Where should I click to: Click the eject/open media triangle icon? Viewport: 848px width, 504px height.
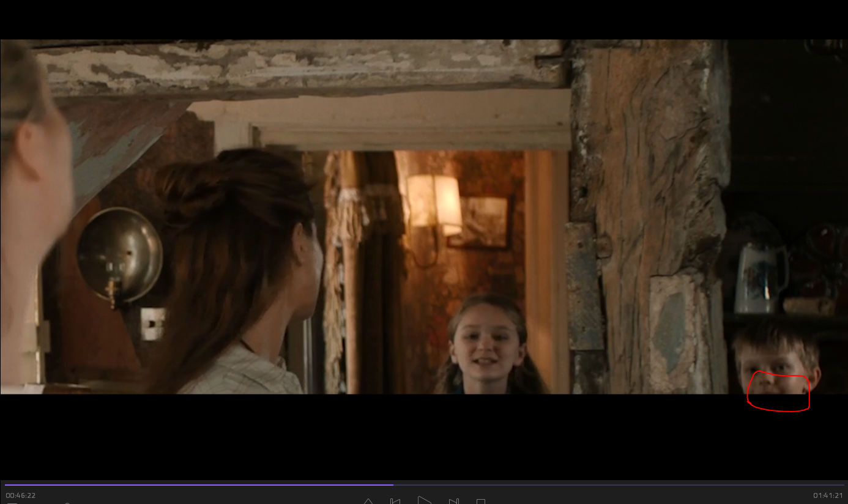[368, 502]
